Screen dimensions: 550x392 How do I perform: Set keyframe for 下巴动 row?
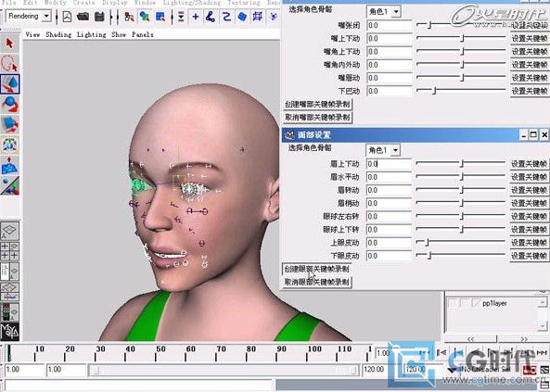click(x=530, y=91)
